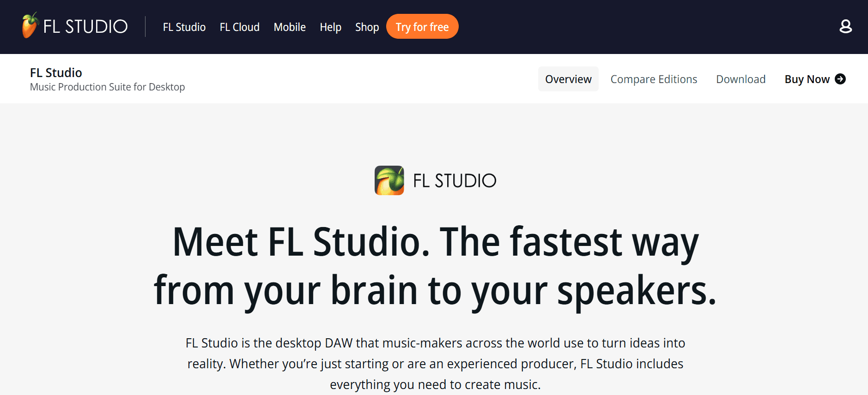
Task: Click the Music Production Suite for Desktop subtitle
Action: (x=107, y=87)
